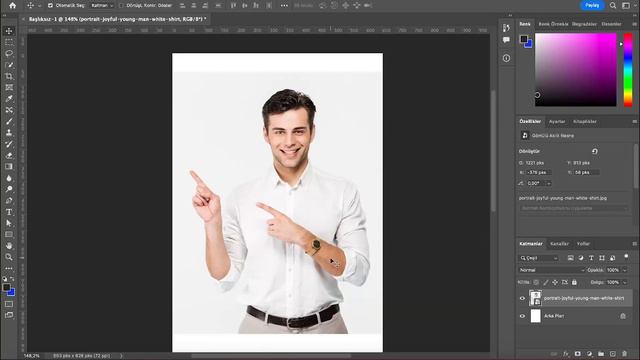This screenshot has width=640, height=360.
Task: Select the Frame tool
Action: (x=9, y=87)
